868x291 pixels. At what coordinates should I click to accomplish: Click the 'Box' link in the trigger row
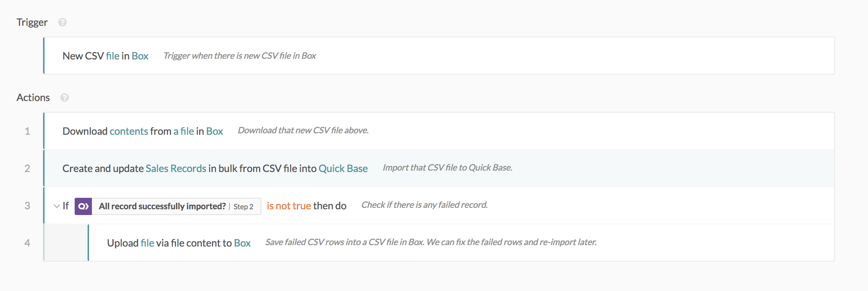(140, 56)
